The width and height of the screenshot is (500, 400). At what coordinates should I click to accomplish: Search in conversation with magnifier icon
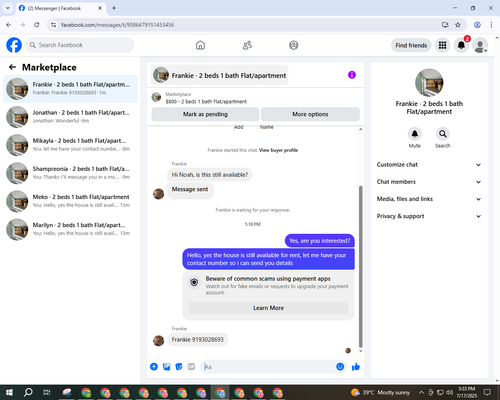coord(443,134)
